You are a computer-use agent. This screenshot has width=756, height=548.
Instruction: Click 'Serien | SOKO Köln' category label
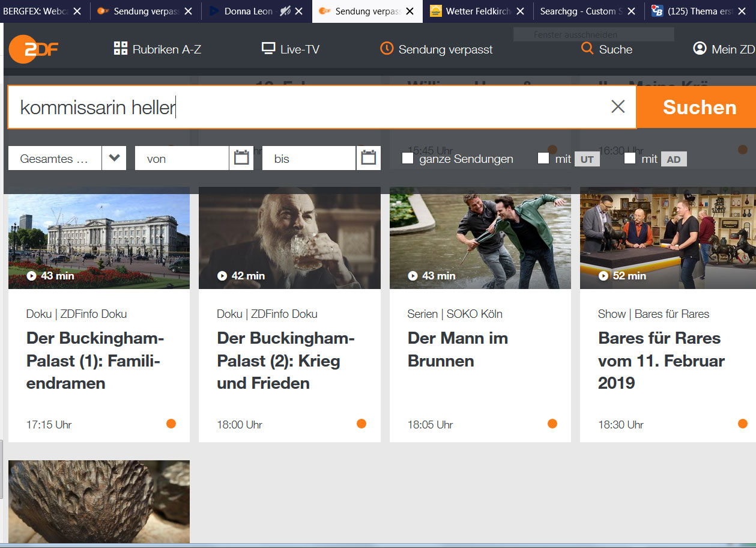pos(455,314)
